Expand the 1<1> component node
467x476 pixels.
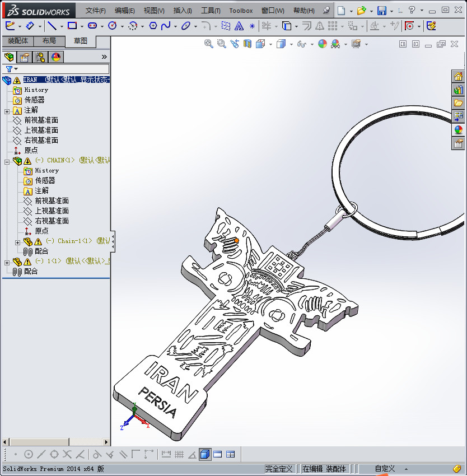tap(7, 263)
